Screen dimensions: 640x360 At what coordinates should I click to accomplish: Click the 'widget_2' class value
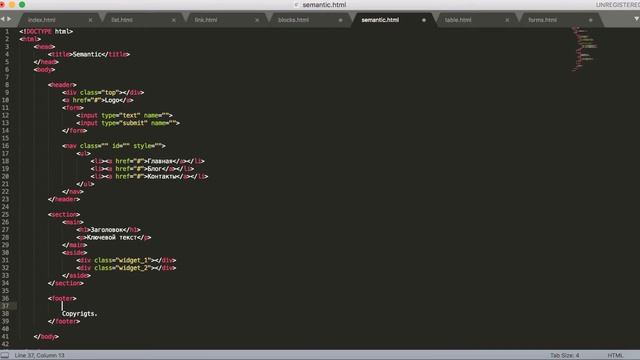(x=133, y=268)
